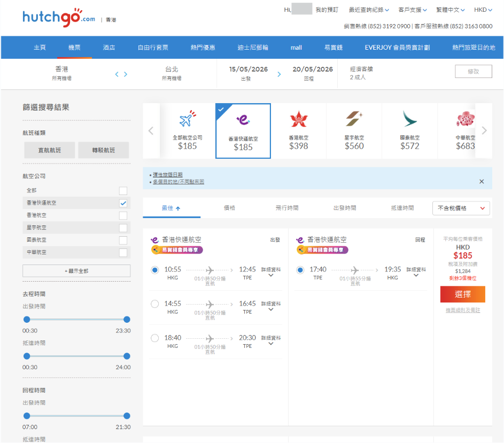Open fare rules and remarks link
The height and width of the screenshot is (443, 504).
[463, 310]
